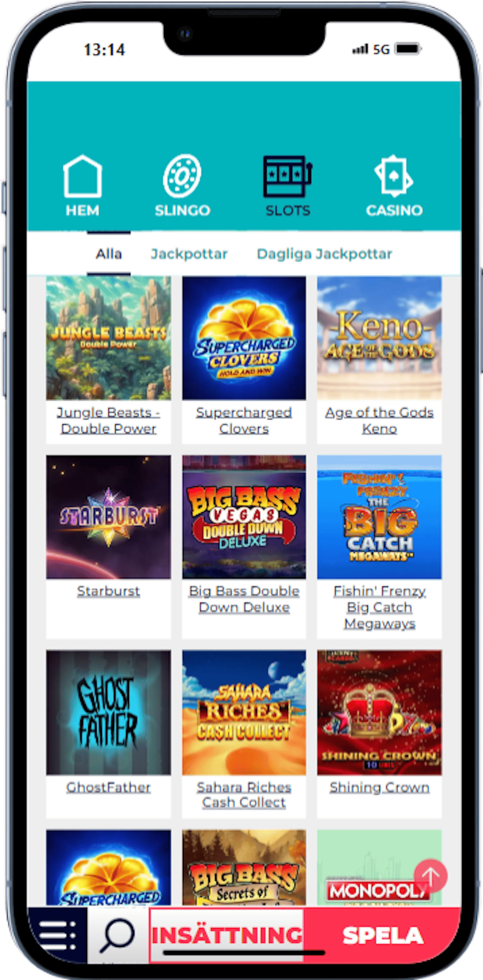Go to the Slingo section icon
The image size is (483, 980).
tap(182, 176)
